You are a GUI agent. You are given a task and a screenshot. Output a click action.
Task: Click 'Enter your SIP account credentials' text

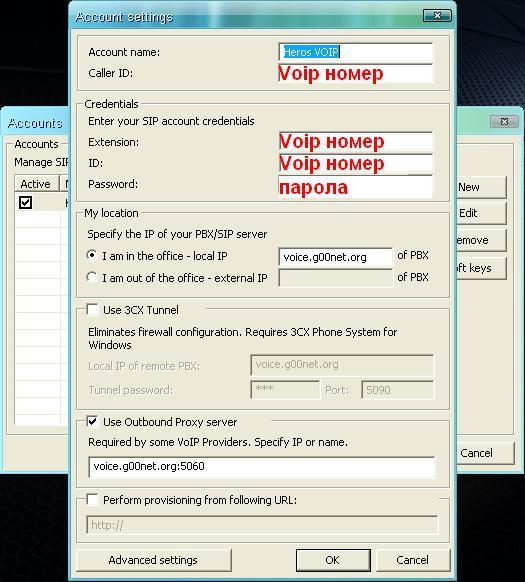pyautogui.click(x=171, y=121)
